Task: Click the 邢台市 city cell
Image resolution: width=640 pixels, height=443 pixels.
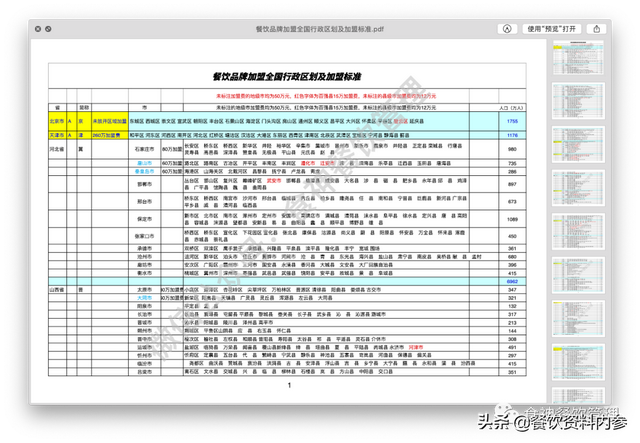Action: point(144,201)
